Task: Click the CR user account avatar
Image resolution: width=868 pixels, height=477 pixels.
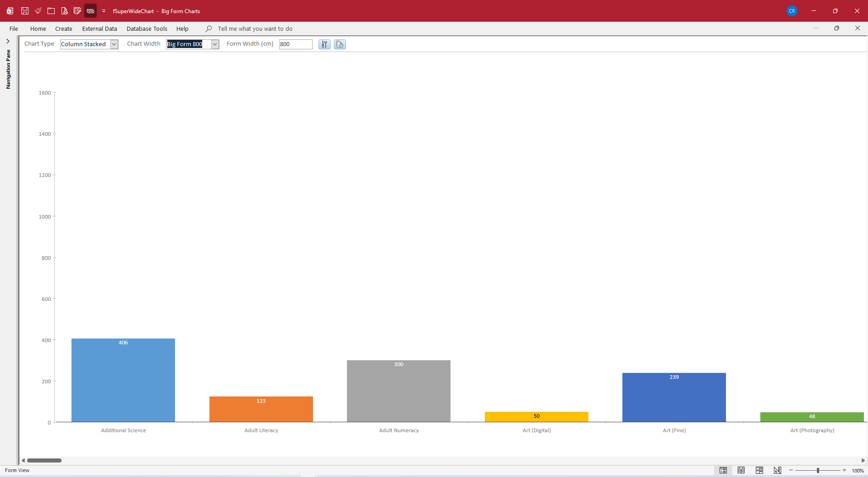Action: [x=792, y=11]
